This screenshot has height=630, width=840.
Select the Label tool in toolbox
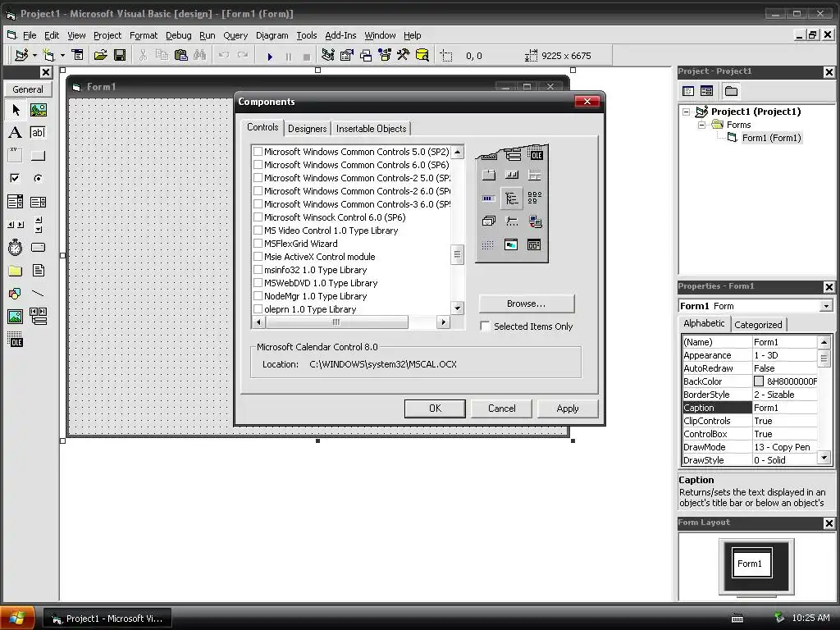(16, 132)
